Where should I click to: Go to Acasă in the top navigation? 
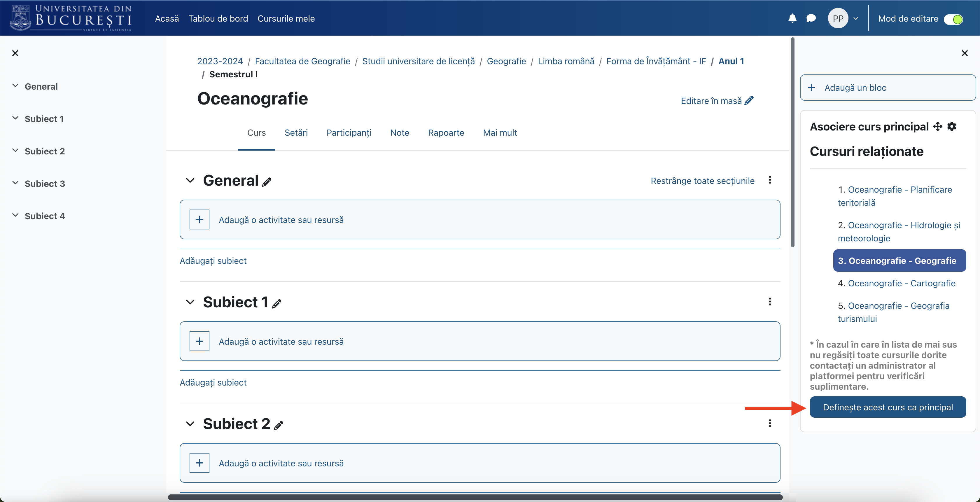pos(167,19)
